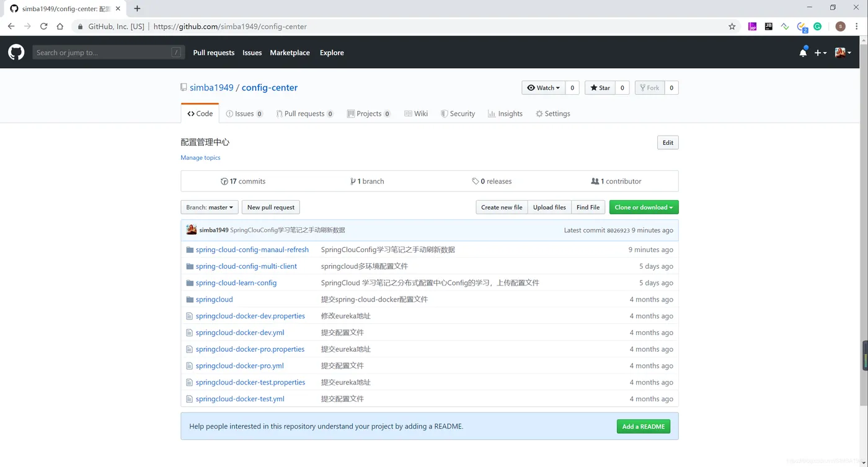Click simba1949 owner link in title
This screenshot has height=467, width=868.
pyautogui.click(x=211, y=87)
